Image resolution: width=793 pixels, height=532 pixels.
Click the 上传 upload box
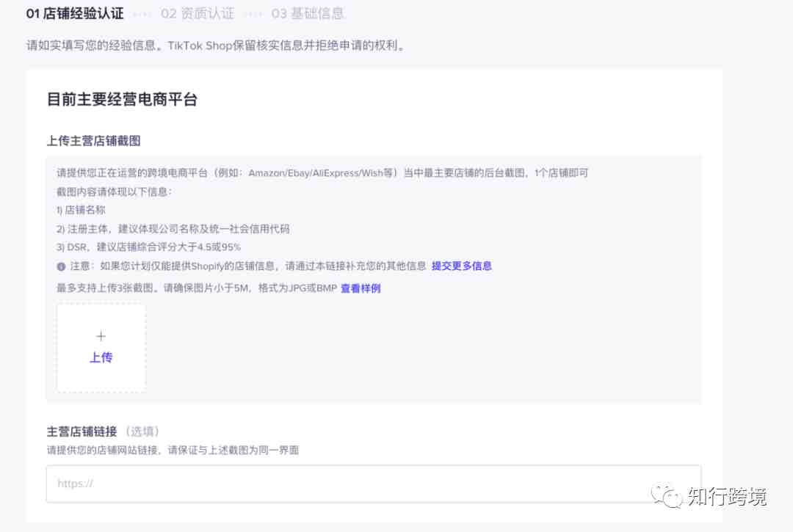coord(101,348)
